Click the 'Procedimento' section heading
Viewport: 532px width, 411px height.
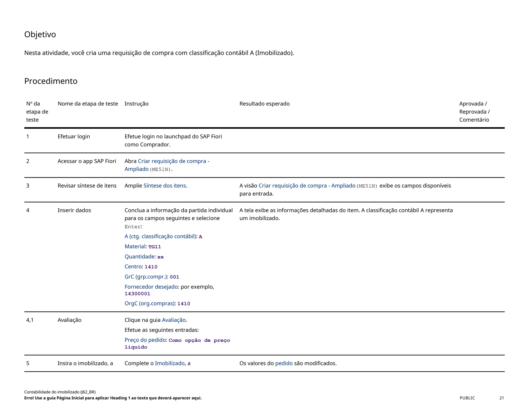pyautogui.click(x=51, y=81)
